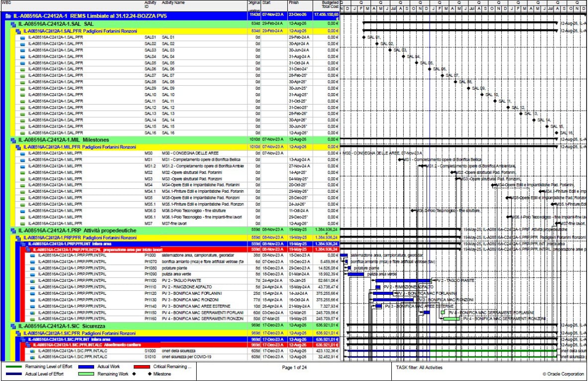The width and height of the screenshot is (588, 381).
Task: Sort by the WBS column header
Action: [x=72, y=5]
